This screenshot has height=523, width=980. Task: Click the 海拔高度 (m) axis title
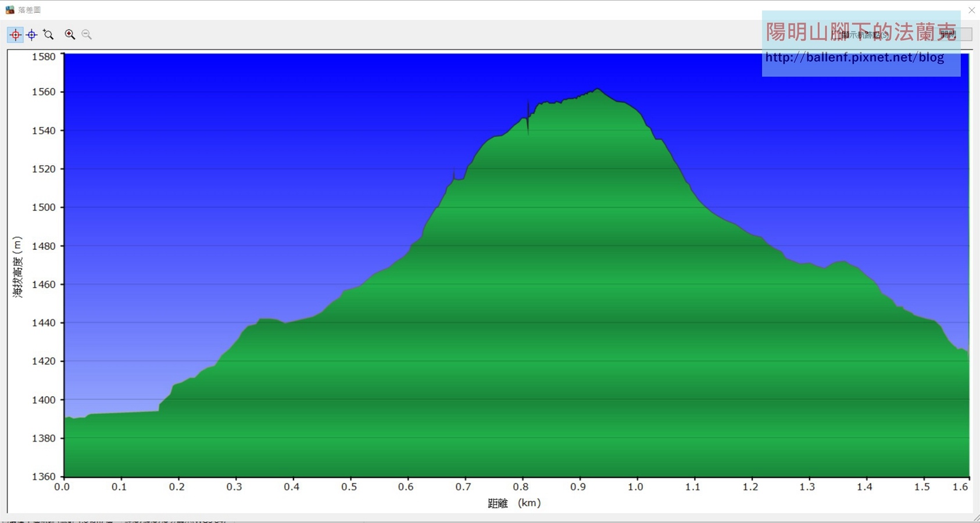click(17, 267)
